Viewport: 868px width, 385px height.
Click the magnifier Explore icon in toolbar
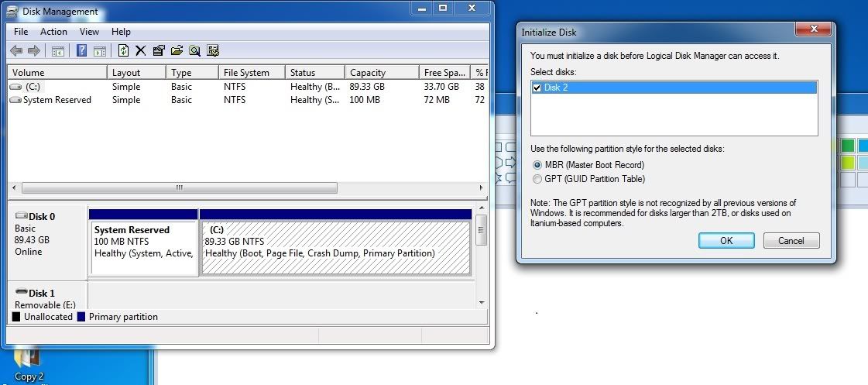click(194, 51)
